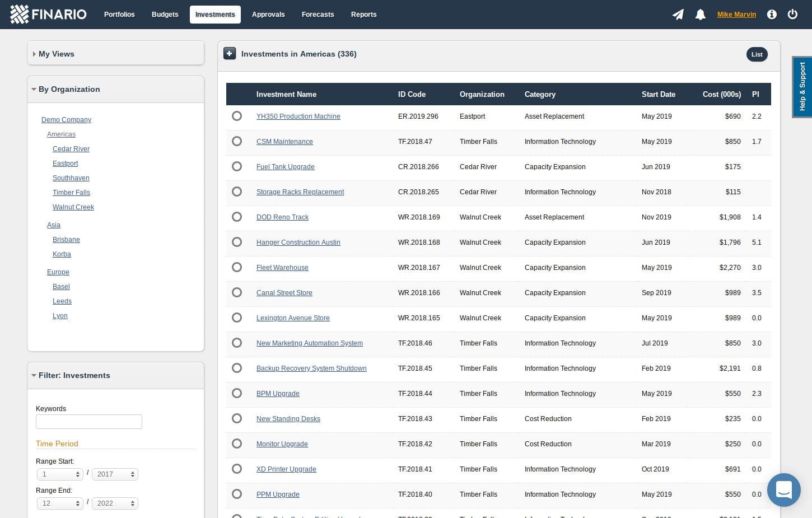The width and height of the screenshot is (812, 518).
Task: Open the chat support bubble
Action: point(783,489)
